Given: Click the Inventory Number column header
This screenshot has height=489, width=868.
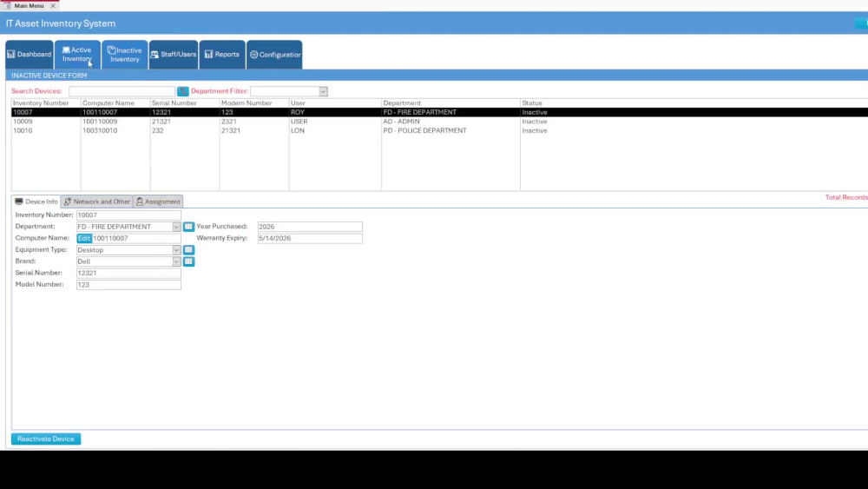Looking at the screenshot, I should click(x=41, y=103).
